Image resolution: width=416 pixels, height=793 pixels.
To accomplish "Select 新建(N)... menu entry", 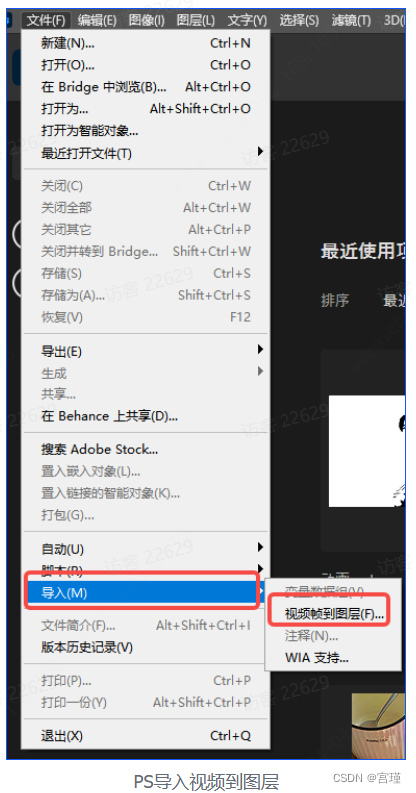I will pyautogui.click(x=146, y=43).
